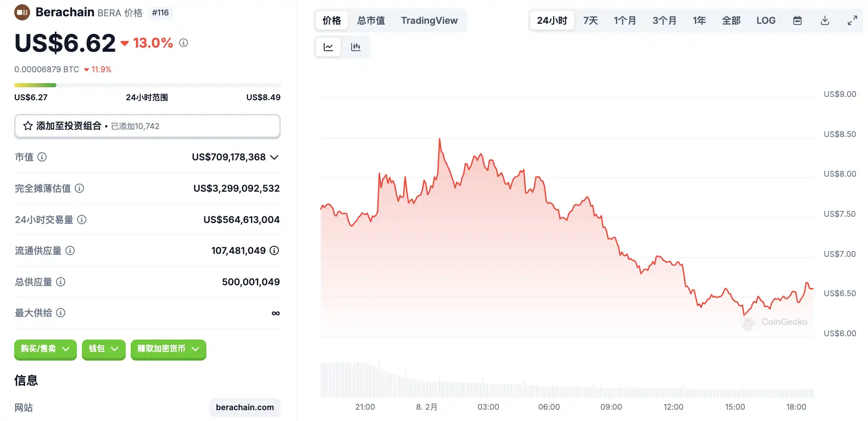Click the 13.0% price change info icon

click(x=183, y=43)
